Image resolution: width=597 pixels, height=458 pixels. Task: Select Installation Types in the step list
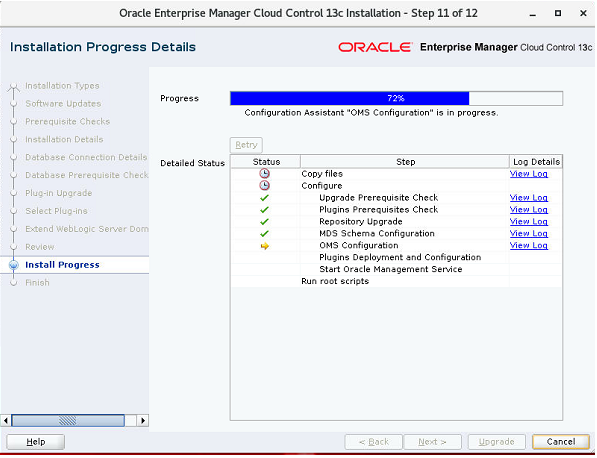[62, 86]
